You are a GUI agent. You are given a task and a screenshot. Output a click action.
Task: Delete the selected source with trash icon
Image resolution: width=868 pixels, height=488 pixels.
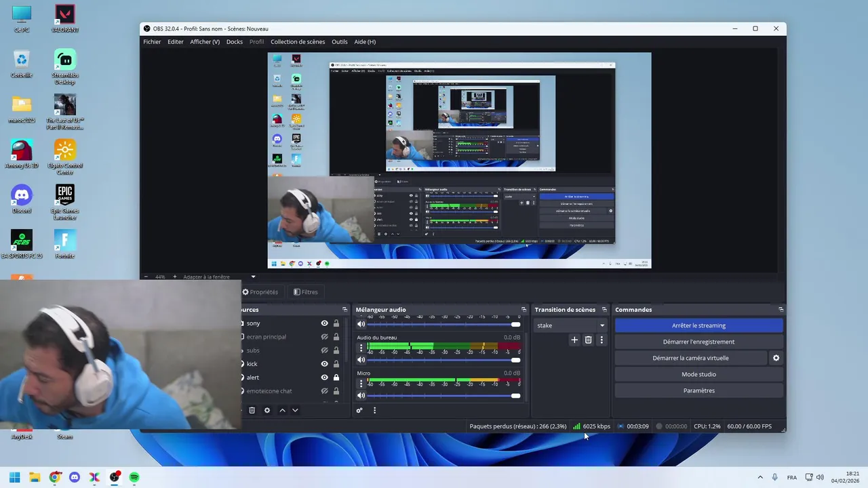click(x=252, y=410)
